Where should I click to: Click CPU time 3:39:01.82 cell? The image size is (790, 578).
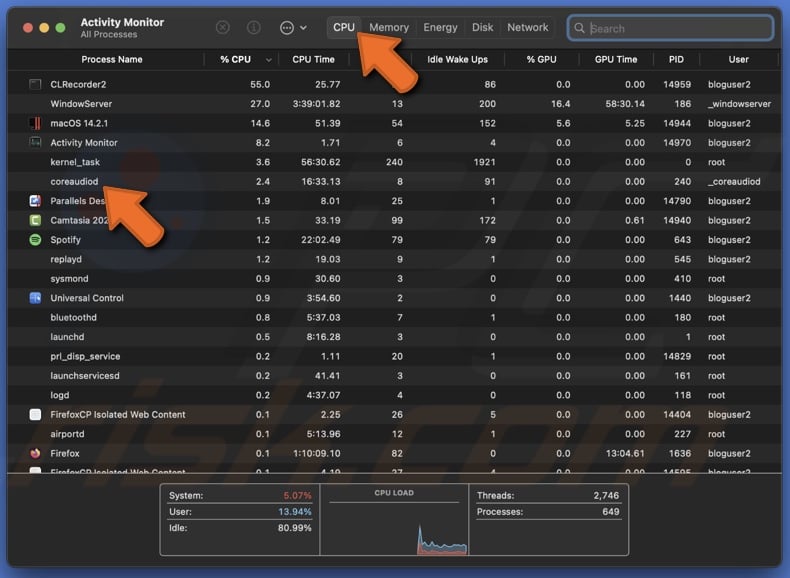316,104
